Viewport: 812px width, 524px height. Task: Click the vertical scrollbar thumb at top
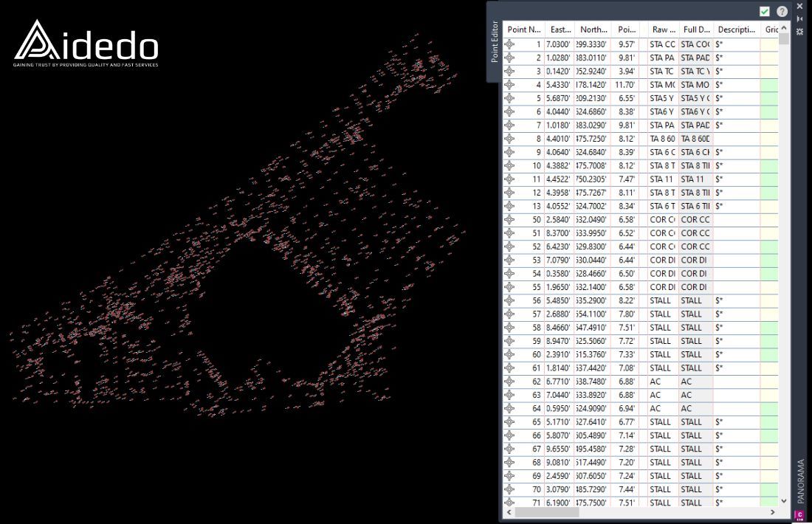pos(783,39)
